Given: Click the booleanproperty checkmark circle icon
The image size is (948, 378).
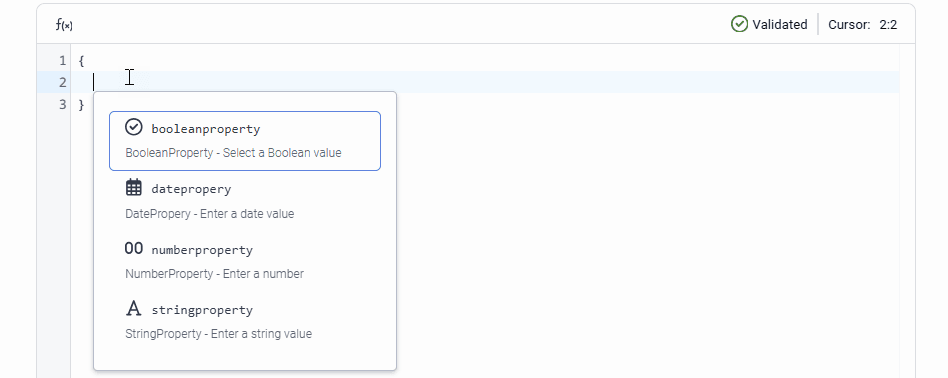Looking at the screenshot, I should coord(134,127).
